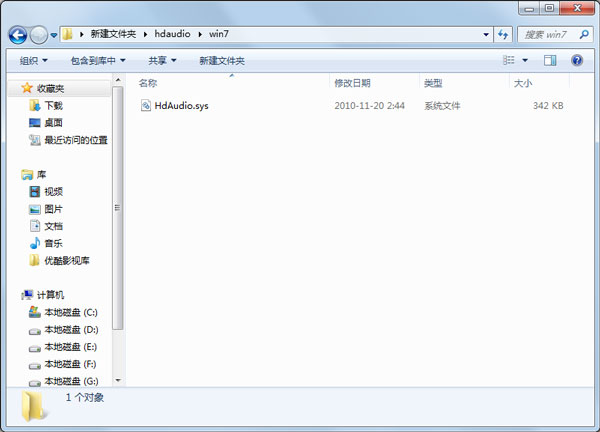Click the film icon beside 视频
This screenshot has width=600, height=432.
tap(34, 192)
